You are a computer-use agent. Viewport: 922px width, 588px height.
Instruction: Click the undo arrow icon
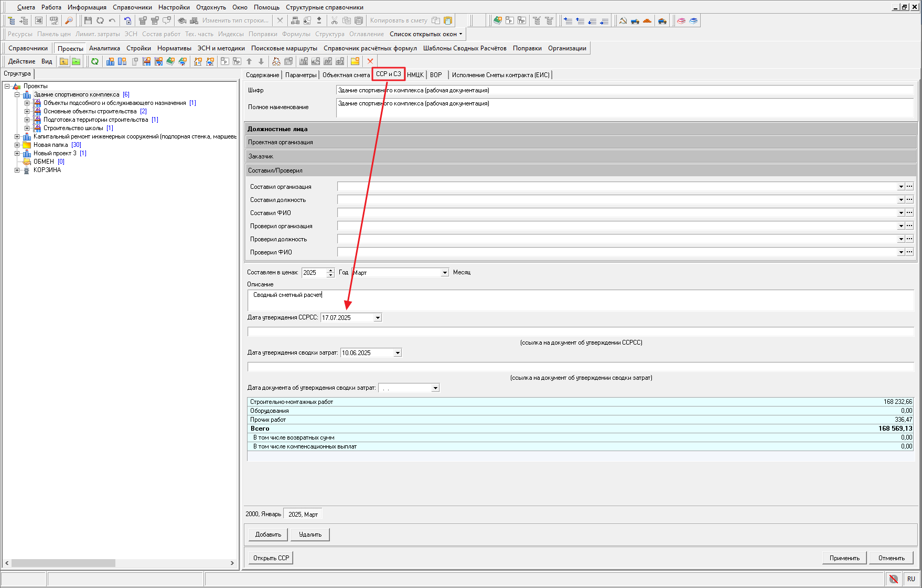pos(112,20)
